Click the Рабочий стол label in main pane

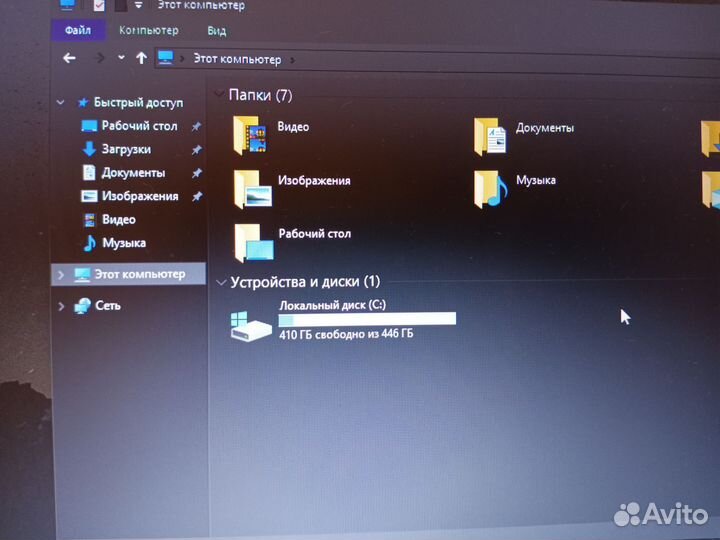coord(315,234)
